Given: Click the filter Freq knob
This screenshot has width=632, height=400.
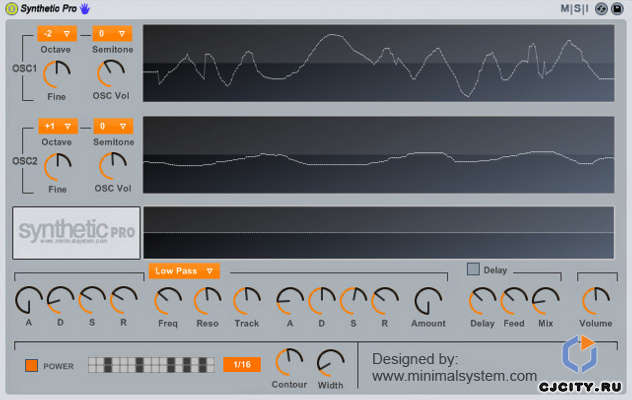Looking at the screenshot, I should (168, 301).
